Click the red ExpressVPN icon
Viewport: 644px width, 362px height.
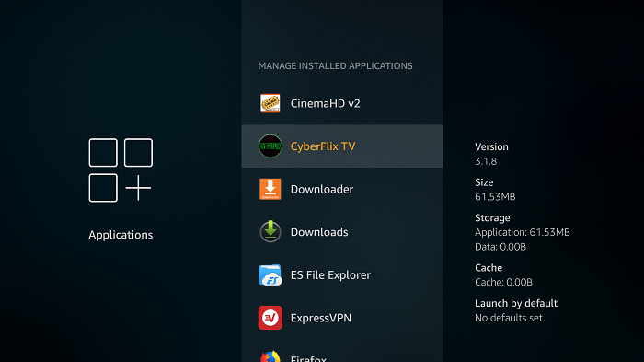pos(270,318)
